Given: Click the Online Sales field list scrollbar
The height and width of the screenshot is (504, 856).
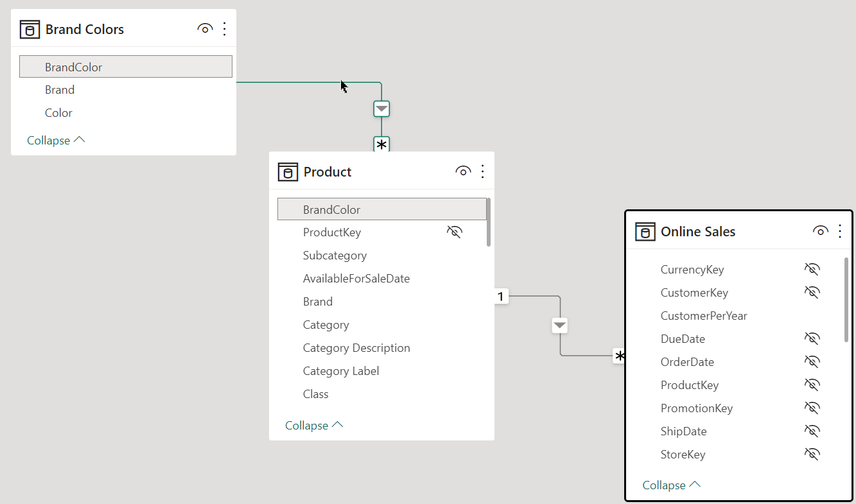Looking at the screenshot, I should click(846, 299).
